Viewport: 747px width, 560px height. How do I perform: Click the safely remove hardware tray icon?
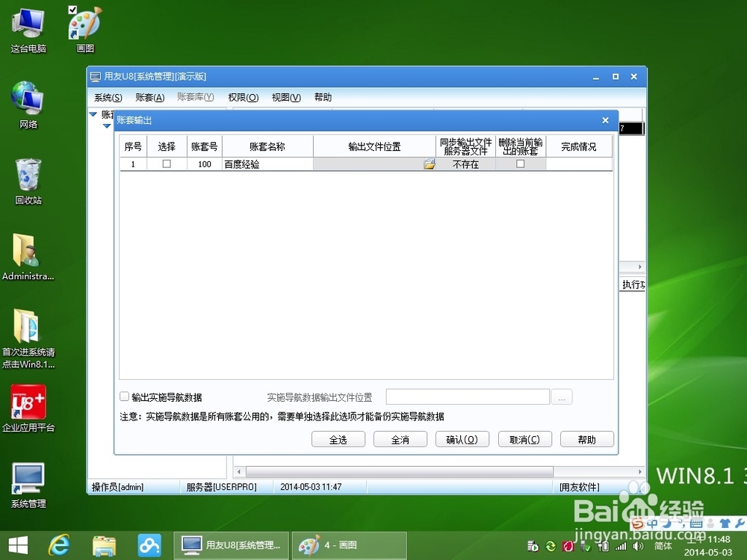point(586,547)
